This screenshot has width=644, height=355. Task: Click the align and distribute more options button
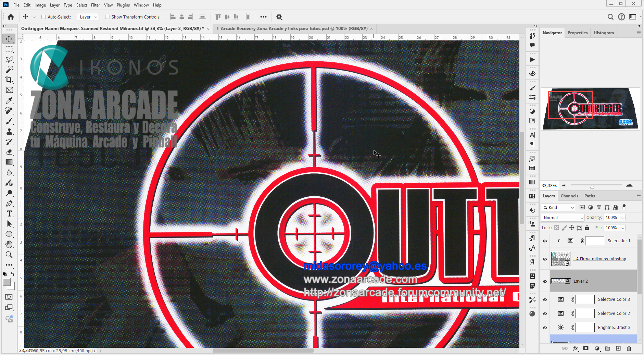263,17
